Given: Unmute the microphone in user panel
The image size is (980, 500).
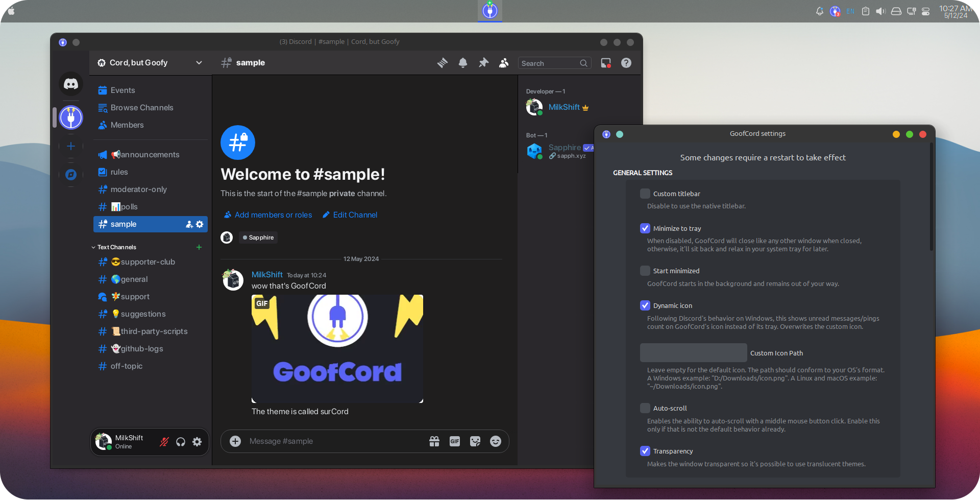Looking at the screenshot, I should click(164, 442).
